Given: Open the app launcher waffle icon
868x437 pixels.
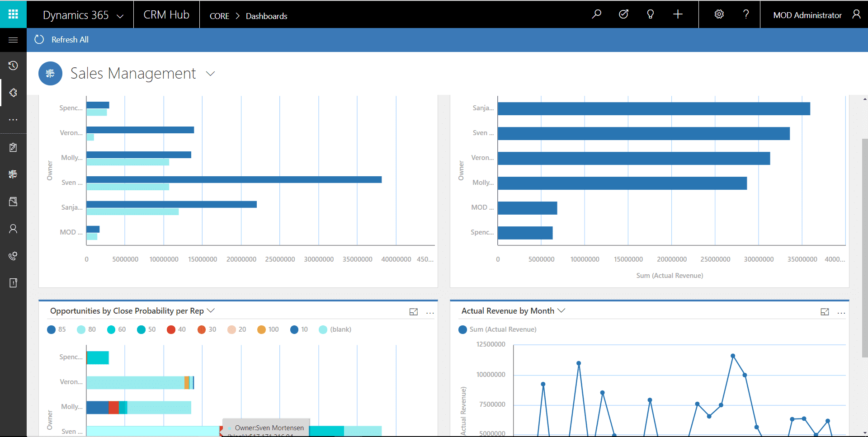Looking at the screenshot, I should tap(13, 14).
